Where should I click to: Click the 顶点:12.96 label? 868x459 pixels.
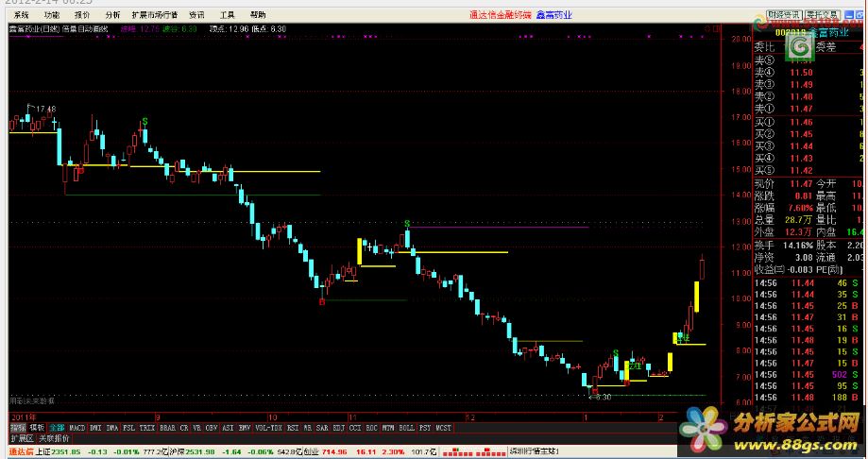pyautogui.click(x=230, y=28)
